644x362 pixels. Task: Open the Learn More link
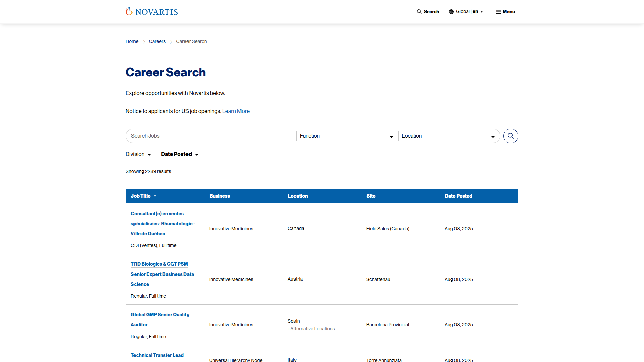click(x=236, y=111)
